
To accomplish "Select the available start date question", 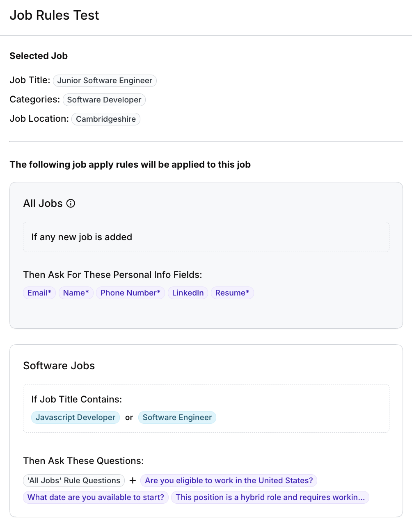I will point(96,498).
